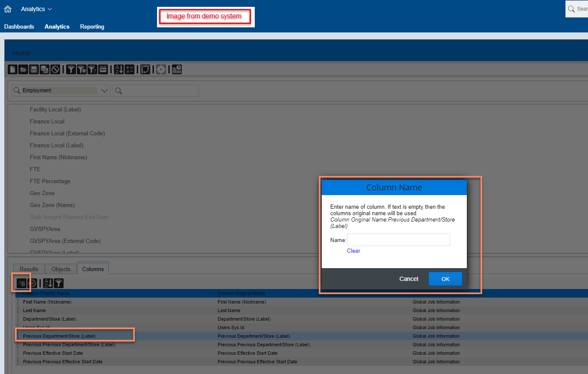This screenshot has height=374, width=588.
Task: Click the AB rename column icon
Action: (x=21, y=283)
